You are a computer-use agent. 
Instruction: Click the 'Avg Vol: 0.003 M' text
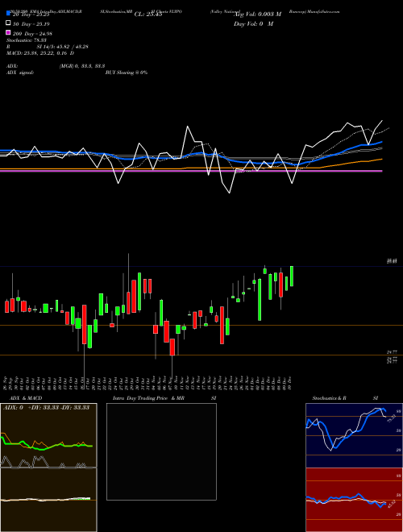coord(258,15)
